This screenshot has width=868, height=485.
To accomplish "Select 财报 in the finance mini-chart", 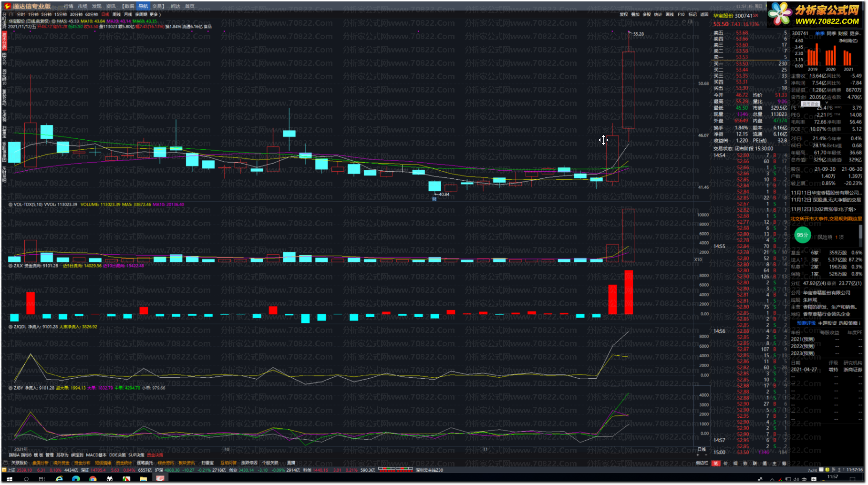I will coord(843,33).
